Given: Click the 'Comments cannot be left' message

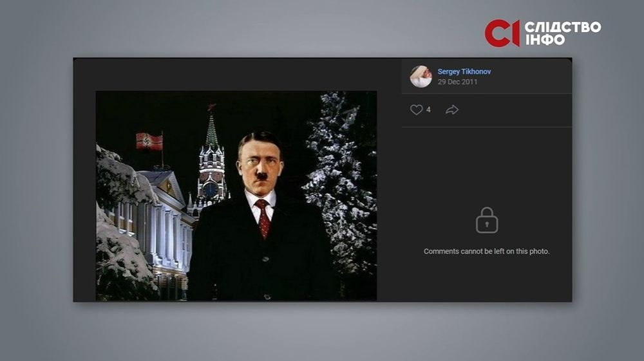Looking at the screenshot, I should coord(486,252).
